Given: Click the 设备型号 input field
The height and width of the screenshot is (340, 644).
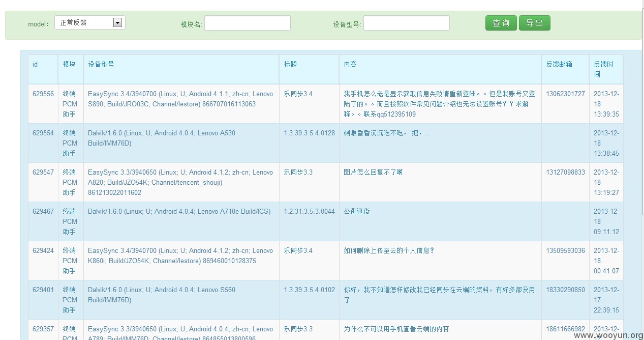Looking at the screenshot, I should [407, 23].
